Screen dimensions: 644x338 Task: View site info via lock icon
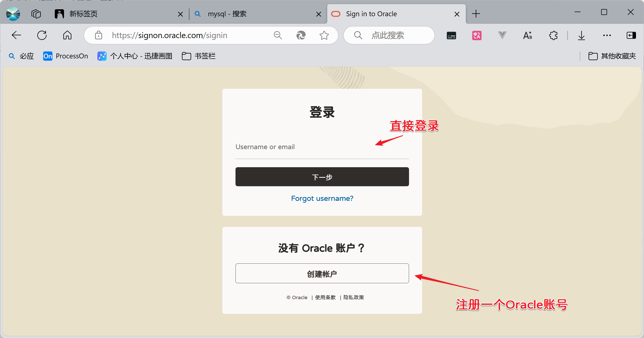(x=98, y=35)
